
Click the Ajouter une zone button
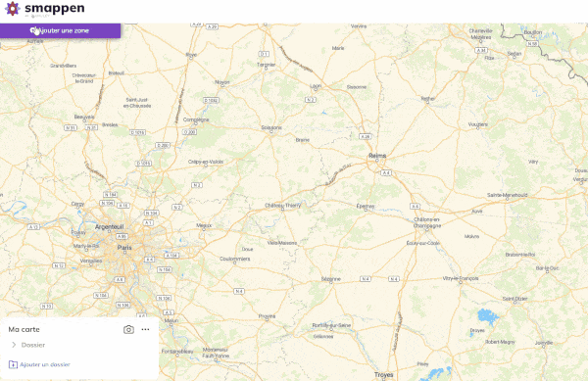click(x=61, y=30)
